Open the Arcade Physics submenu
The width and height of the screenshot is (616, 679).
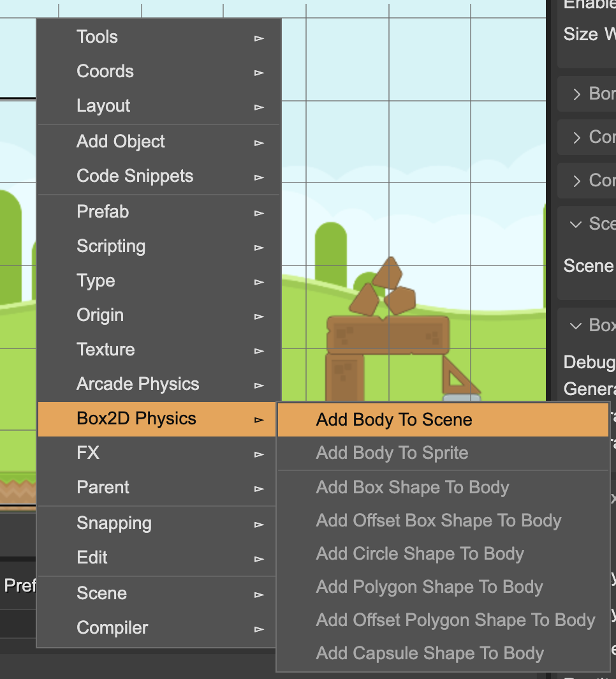(x=159, y=384)
